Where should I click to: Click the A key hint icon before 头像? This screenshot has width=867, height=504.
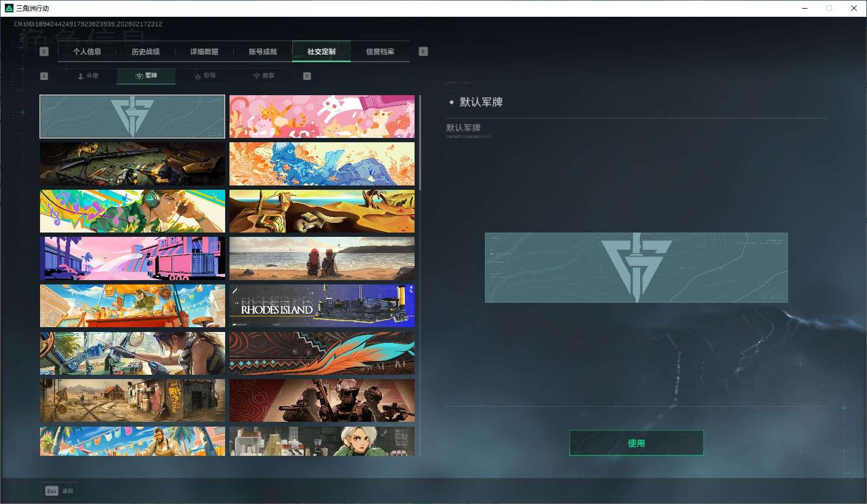pyautogui.click(x=44, y=76)
